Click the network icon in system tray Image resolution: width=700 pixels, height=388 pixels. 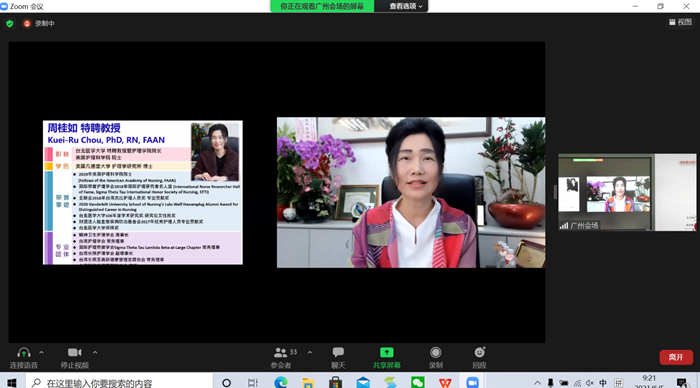pyautogui.click(x=577, y=383)
